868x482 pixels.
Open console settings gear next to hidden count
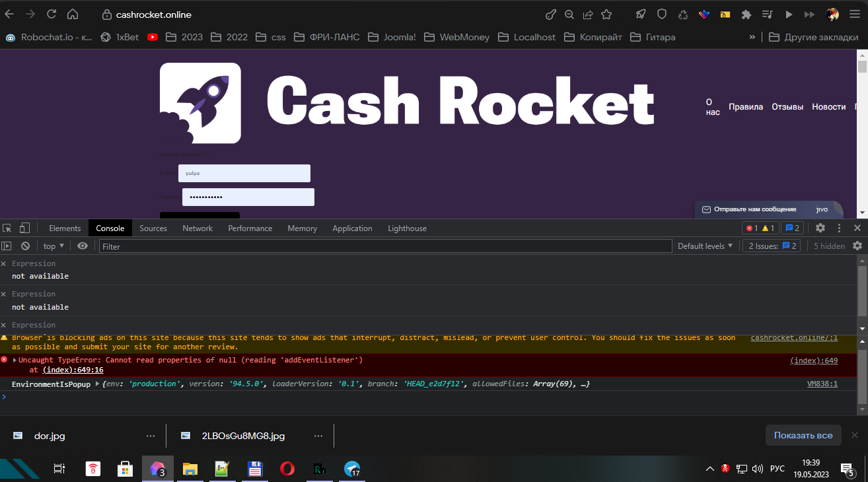click(x=857, y=246)
